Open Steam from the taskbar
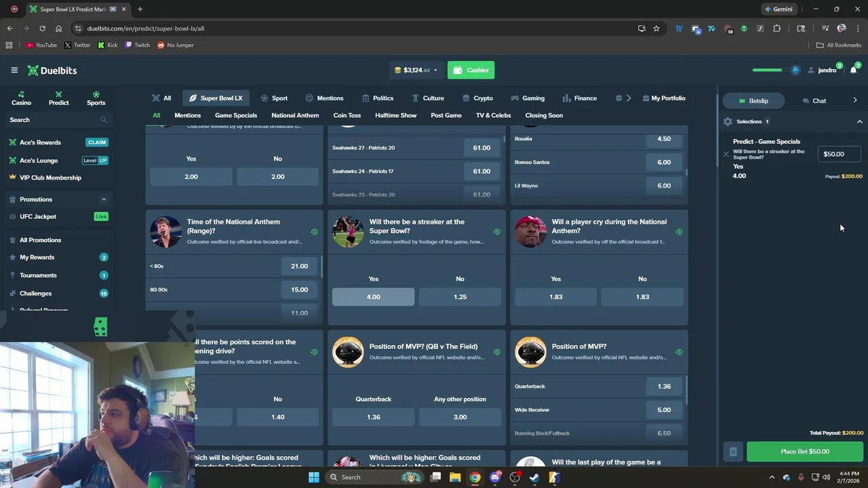Image resolution: width=868 pixels, height=488 pixels. pos(534,477)
